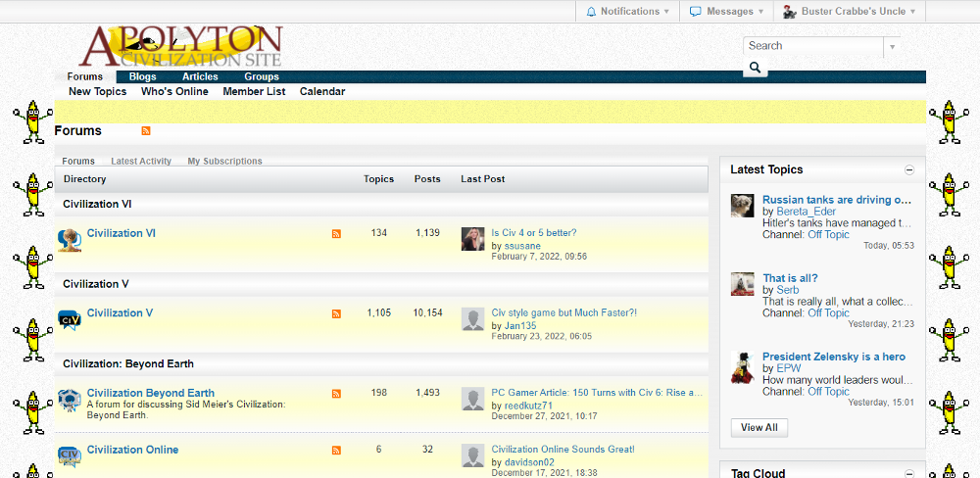Open 'Civ style game but Much Faster?!' post
The image size is (980, 478).
[x=564, y=313]
